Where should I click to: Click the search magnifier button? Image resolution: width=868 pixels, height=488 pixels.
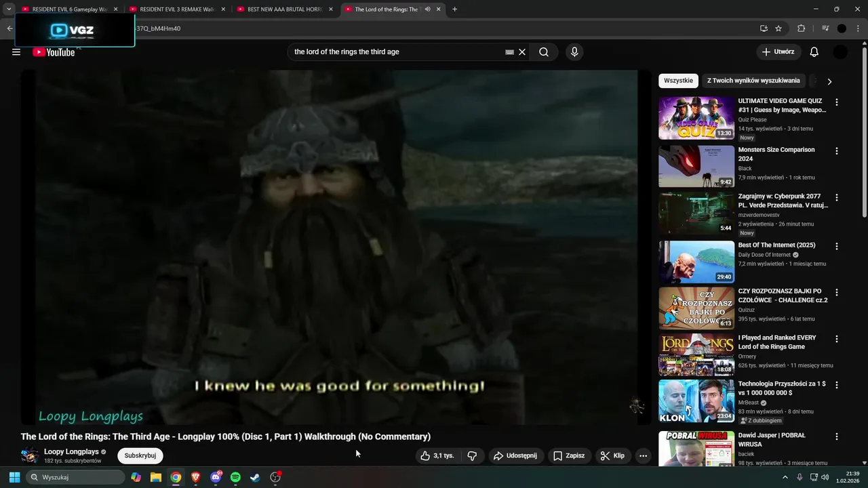[544, 52]
